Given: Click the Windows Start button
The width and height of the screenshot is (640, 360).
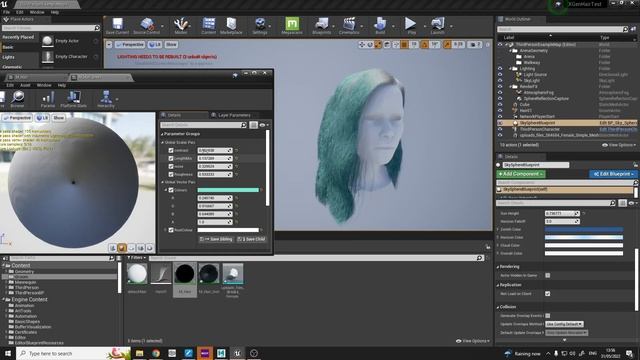Looking at the screenshot, I should point(8,353).
